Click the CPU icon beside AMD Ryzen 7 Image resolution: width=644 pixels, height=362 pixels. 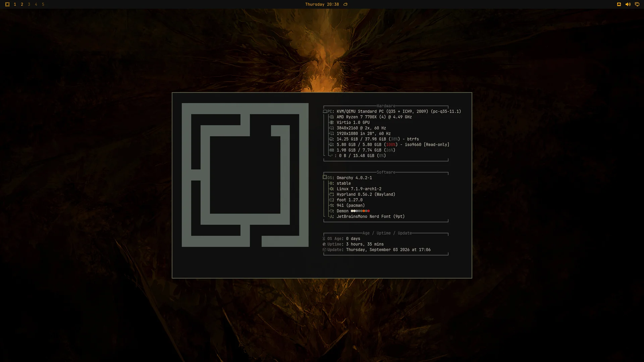click(x=332, y=117)
